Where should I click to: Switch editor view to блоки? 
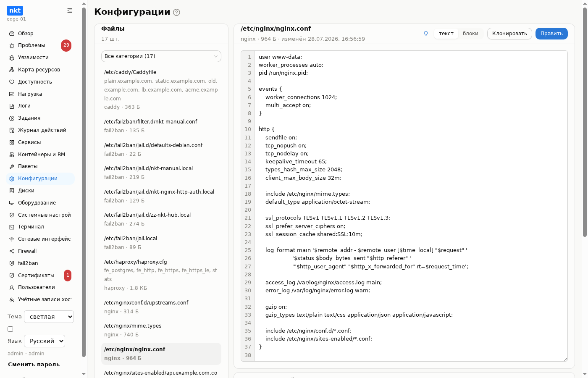pyautogui.click(x=470, y=34)
